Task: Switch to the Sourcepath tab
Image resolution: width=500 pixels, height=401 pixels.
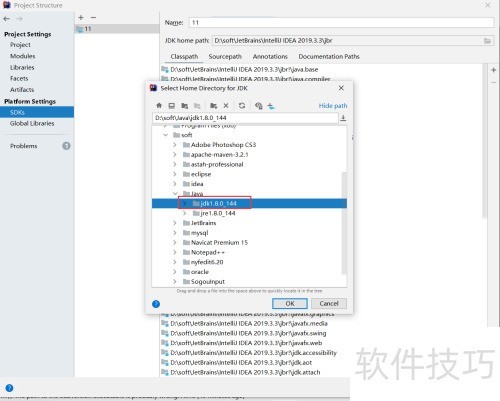Action: pyautogui.click(x=225, y=56)
